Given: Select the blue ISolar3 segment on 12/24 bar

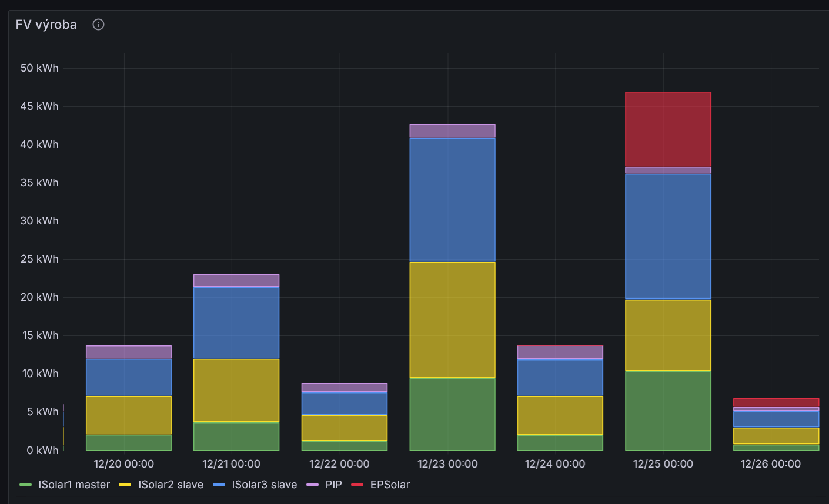Looking at the screenshot, I should tap(560, 378).
